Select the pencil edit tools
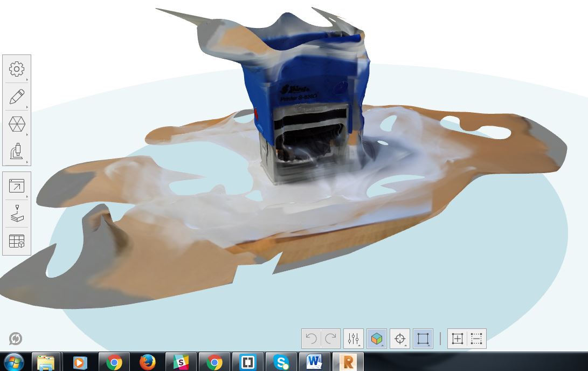Viewport: 588px width, 371px height. [x=17, y=97]
